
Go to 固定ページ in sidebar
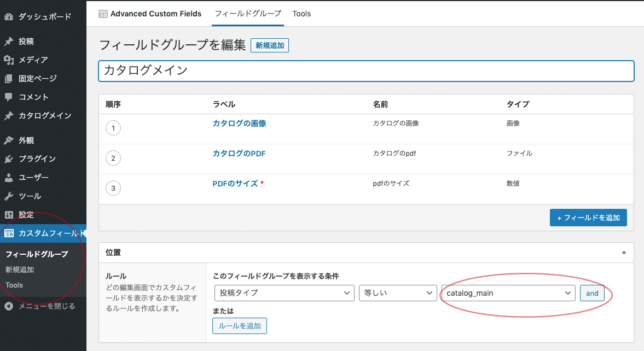(37, 78)
